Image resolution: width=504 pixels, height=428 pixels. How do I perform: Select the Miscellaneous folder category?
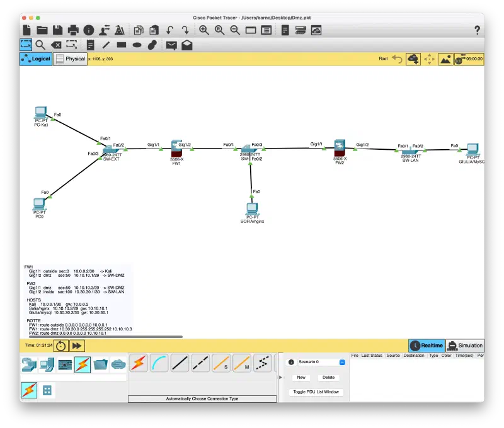tap(100, 364)
